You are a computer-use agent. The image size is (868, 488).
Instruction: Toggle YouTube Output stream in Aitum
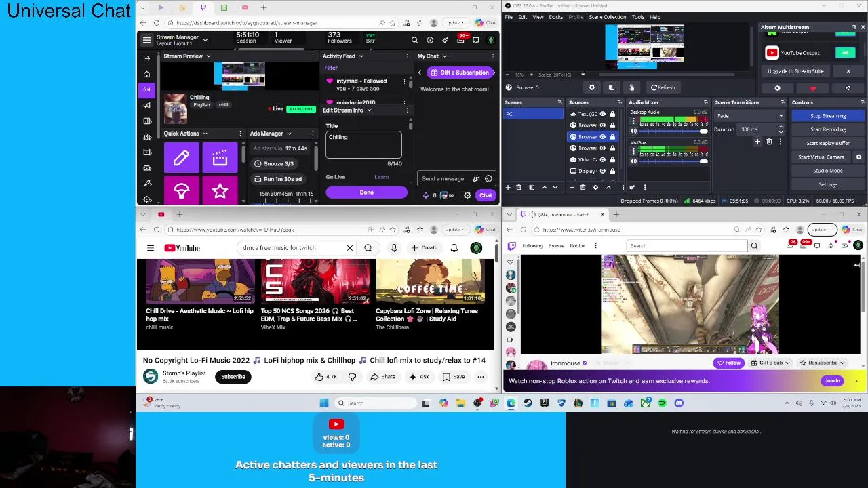click(x=845, y=53)
